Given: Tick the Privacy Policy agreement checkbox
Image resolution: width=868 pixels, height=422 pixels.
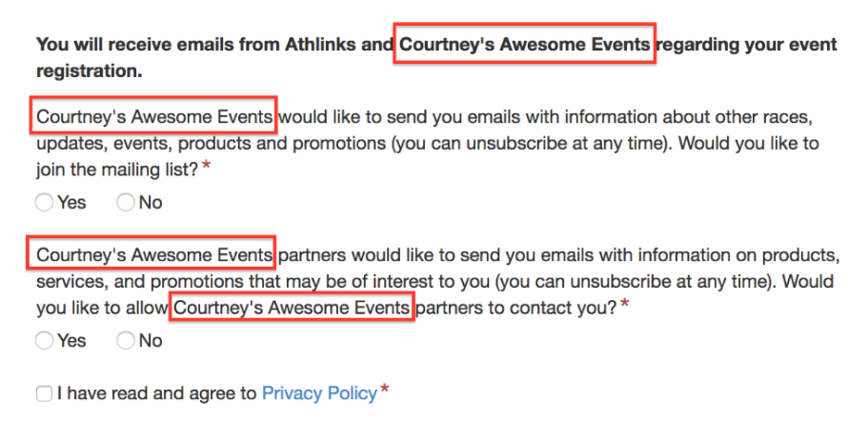Looking at the screenshot, I should tap(44, 393).
